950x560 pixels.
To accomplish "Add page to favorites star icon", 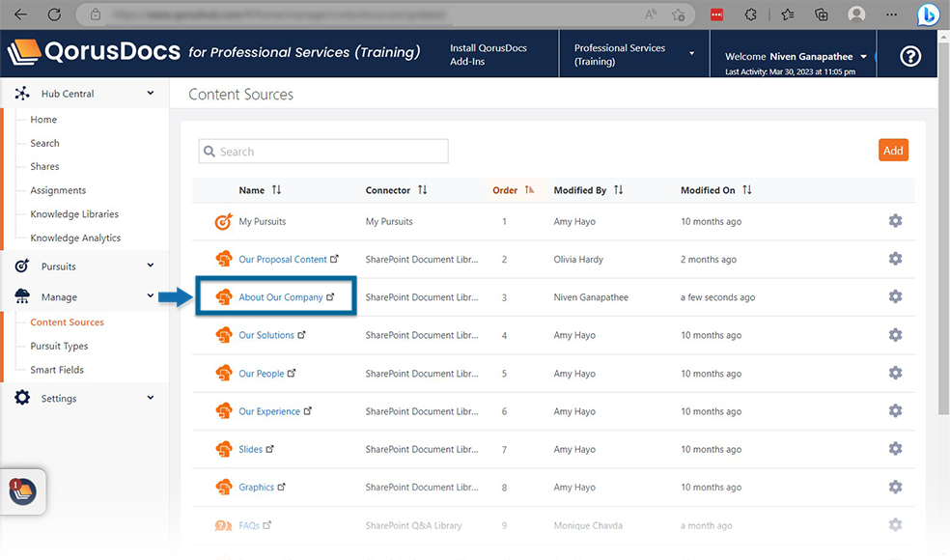I will 678,14.
